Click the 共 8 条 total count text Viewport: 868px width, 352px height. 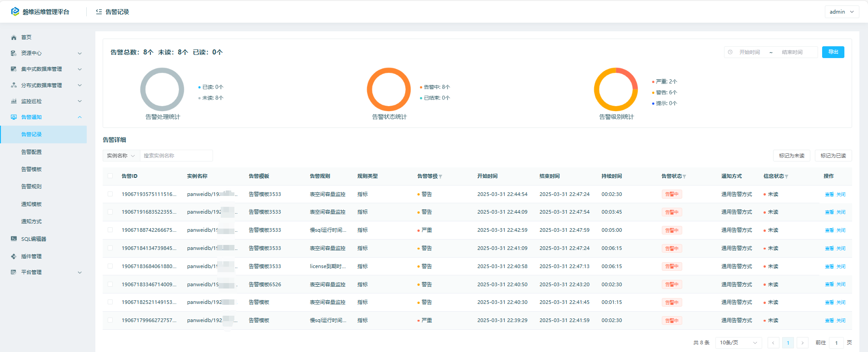click(x=701, y=343)
